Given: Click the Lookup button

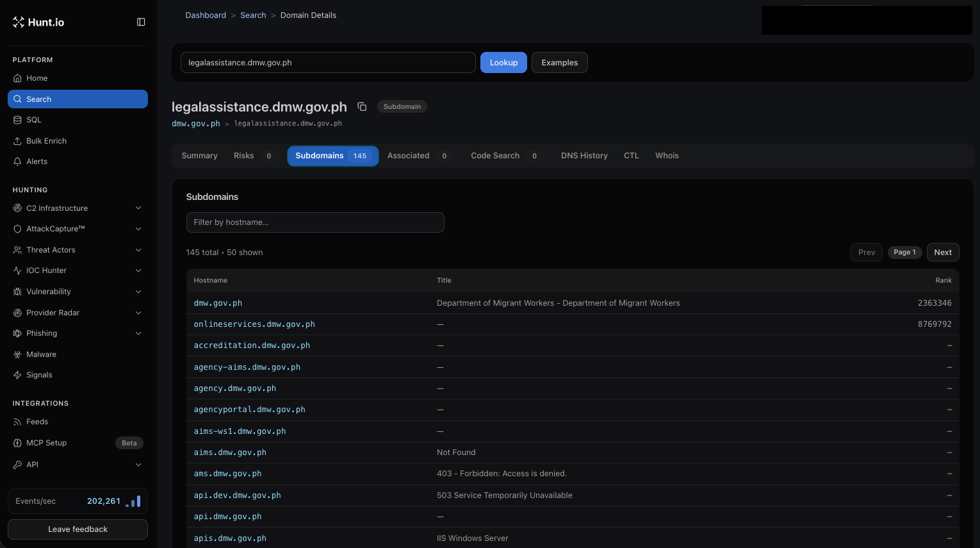Looking at the screenshot, I should tap(503, 63).
